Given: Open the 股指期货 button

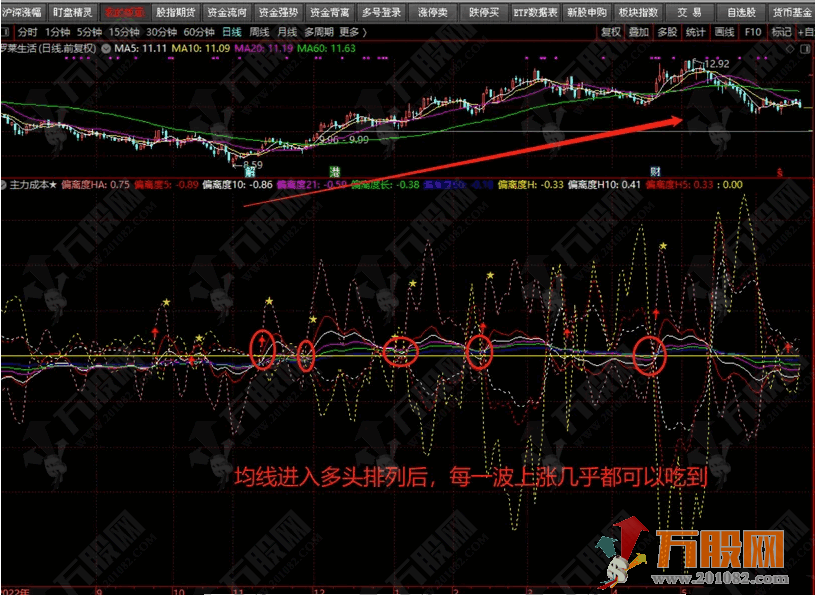Looking at the screenshot, I should [176, 12].
